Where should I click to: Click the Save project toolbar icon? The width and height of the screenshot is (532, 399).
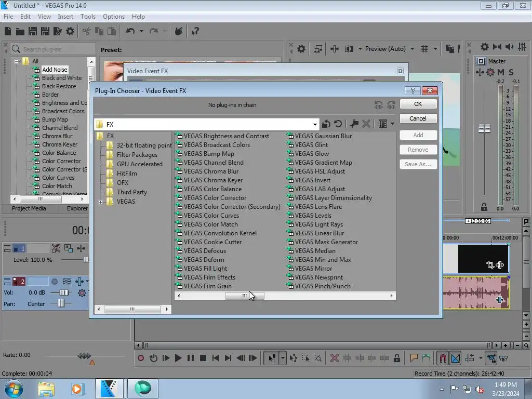tap(33, 31)
